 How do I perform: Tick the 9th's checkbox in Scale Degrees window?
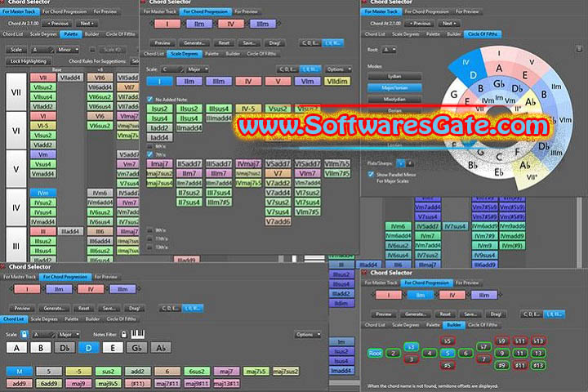click(150, 230)
